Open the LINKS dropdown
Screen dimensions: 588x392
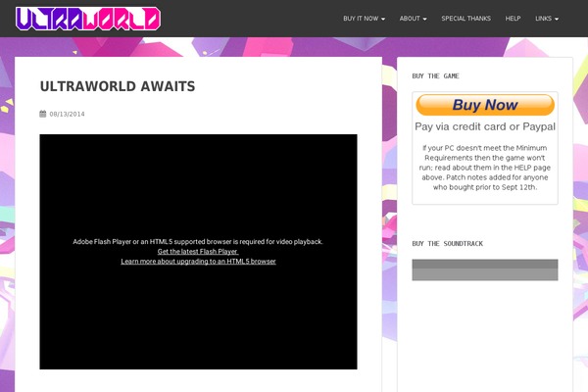tap(547, 19)
